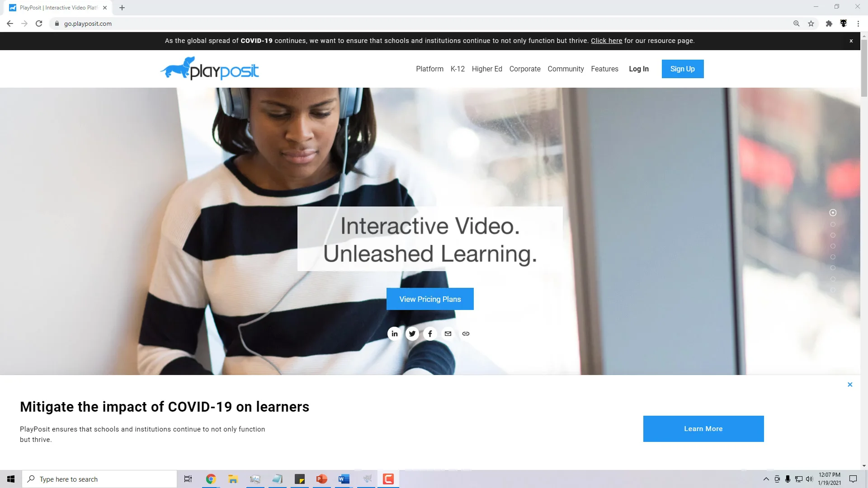Open File Explorer from the taskbar

tap(232, 479)
